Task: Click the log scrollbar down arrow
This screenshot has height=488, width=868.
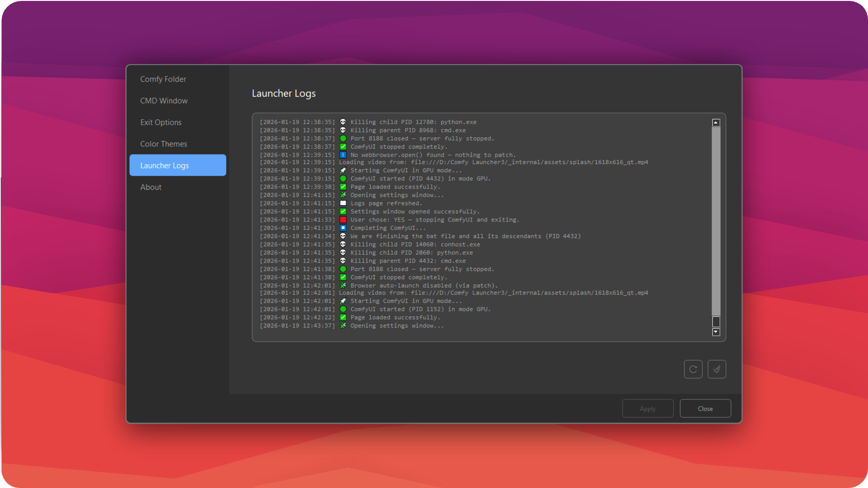Action: [x=716, y=332]
